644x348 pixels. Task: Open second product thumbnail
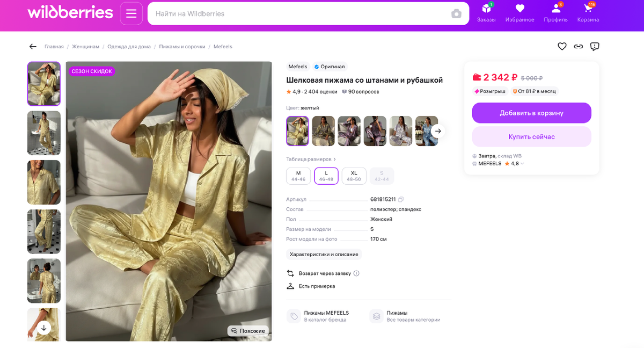pos(44,133)
